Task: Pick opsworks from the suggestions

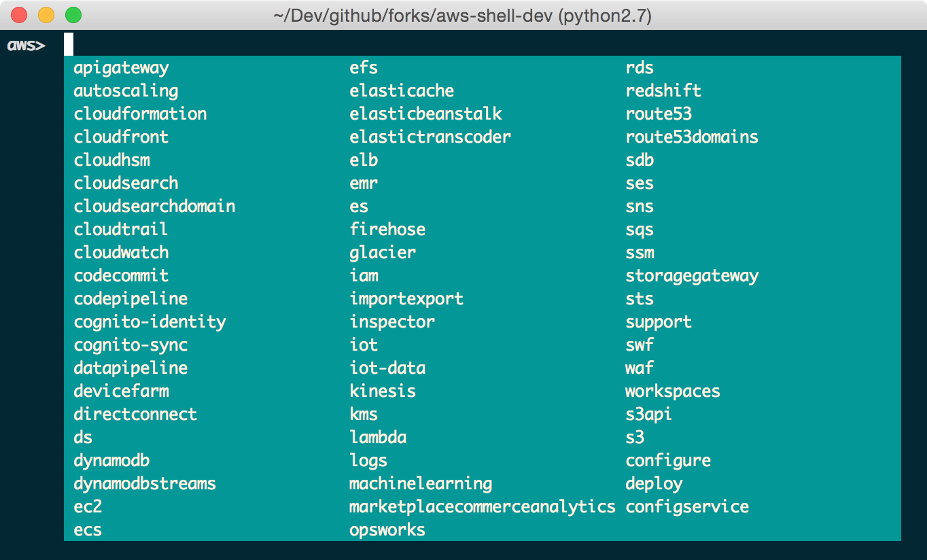Action: click(387, 530)
